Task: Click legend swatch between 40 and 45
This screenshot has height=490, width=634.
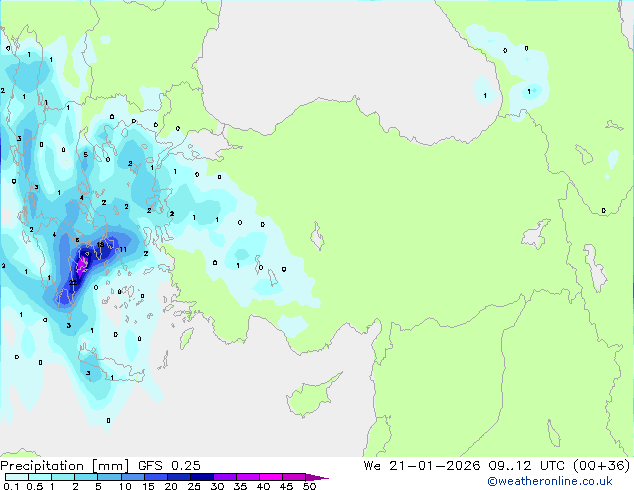Action: pos(271,477)
